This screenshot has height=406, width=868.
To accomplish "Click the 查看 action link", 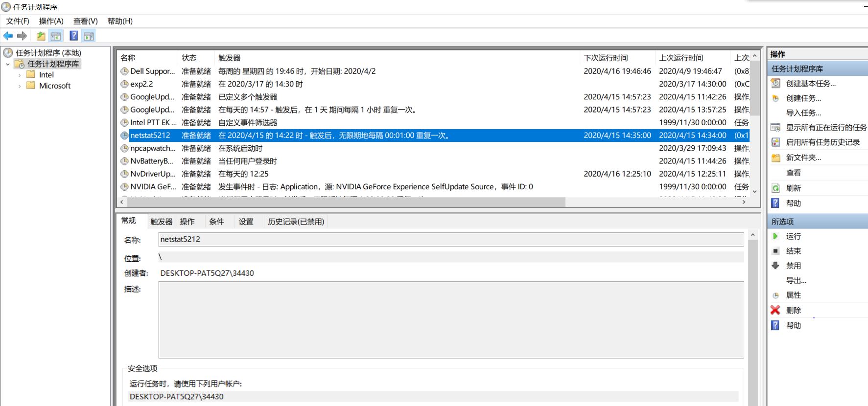I will 794,173.
